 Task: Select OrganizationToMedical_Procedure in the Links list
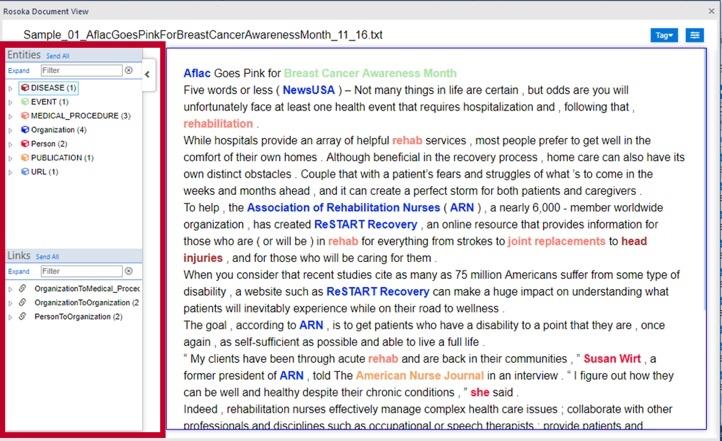click(86, 289)
